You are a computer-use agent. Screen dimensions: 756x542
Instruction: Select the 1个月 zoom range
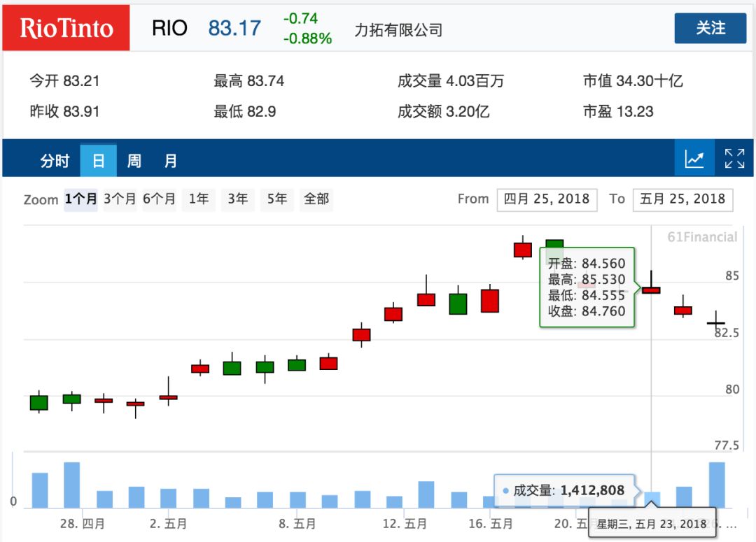tap(80, 199)
